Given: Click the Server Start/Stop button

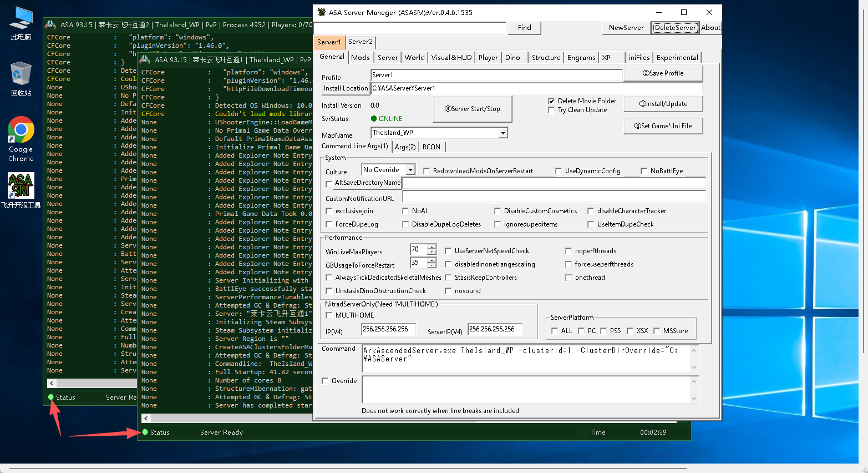Looking at the screenshot, I should point(472,109).
